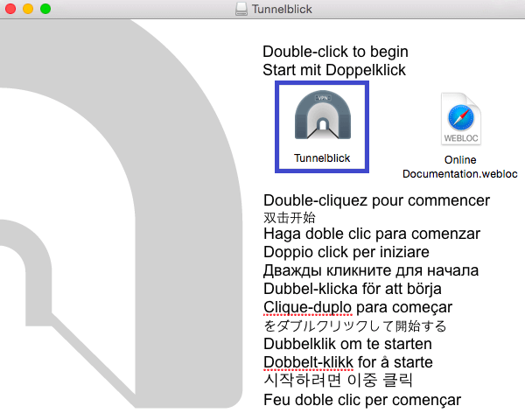Viewport: 525px width, 420px height.
Task: Click the text Haga doble clic para comenzar
Action: 372,234
